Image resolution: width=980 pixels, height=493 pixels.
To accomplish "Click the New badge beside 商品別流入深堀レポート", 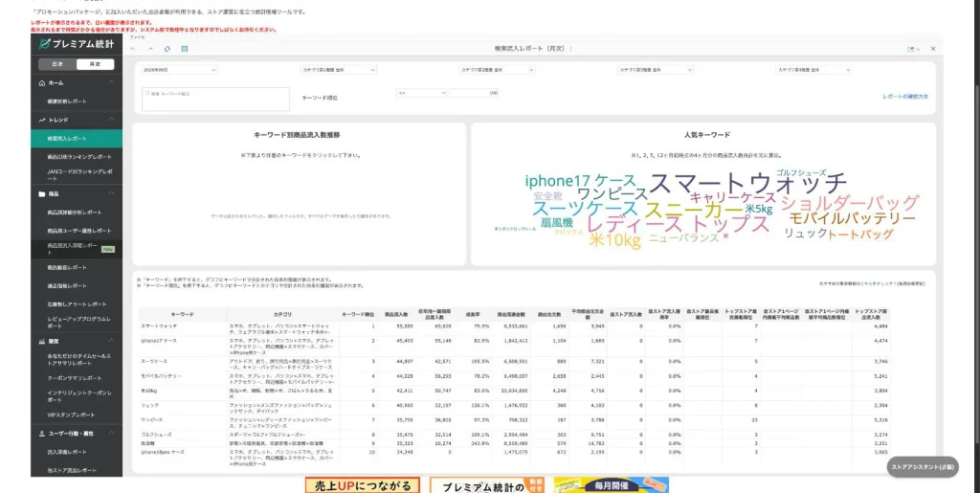I will (108, 249).
